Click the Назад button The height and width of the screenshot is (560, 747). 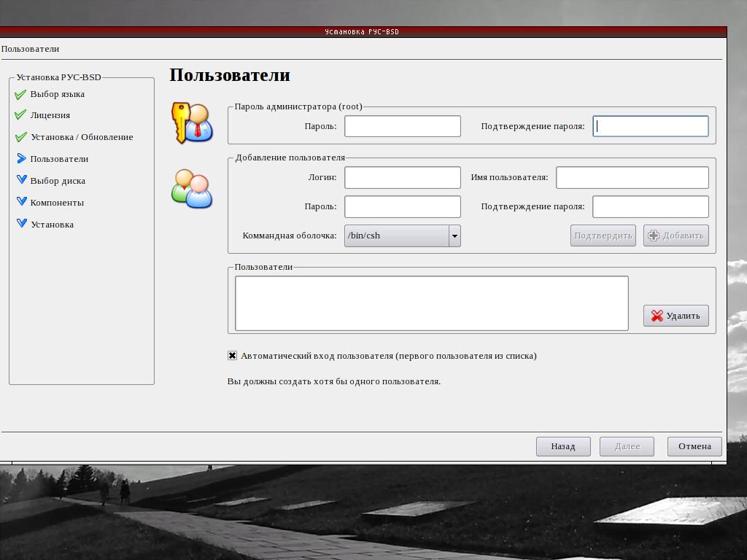(562, 446)
